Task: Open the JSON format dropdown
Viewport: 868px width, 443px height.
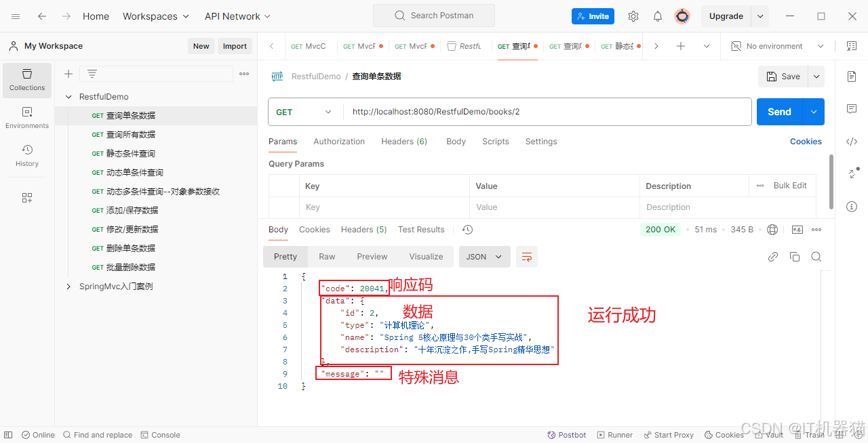Action: [485, 257]
